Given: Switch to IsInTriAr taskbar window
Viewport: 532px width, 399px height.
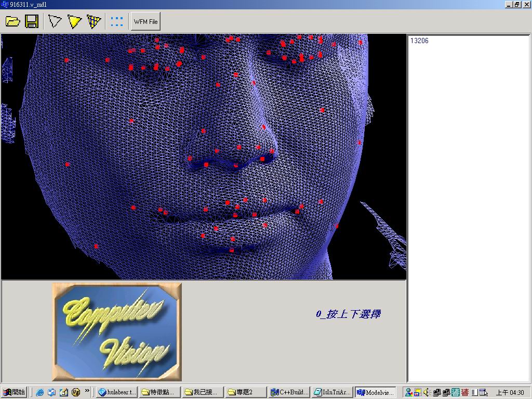Looking at the screenshot, I should pyautogui.click(x=332, y=392).
